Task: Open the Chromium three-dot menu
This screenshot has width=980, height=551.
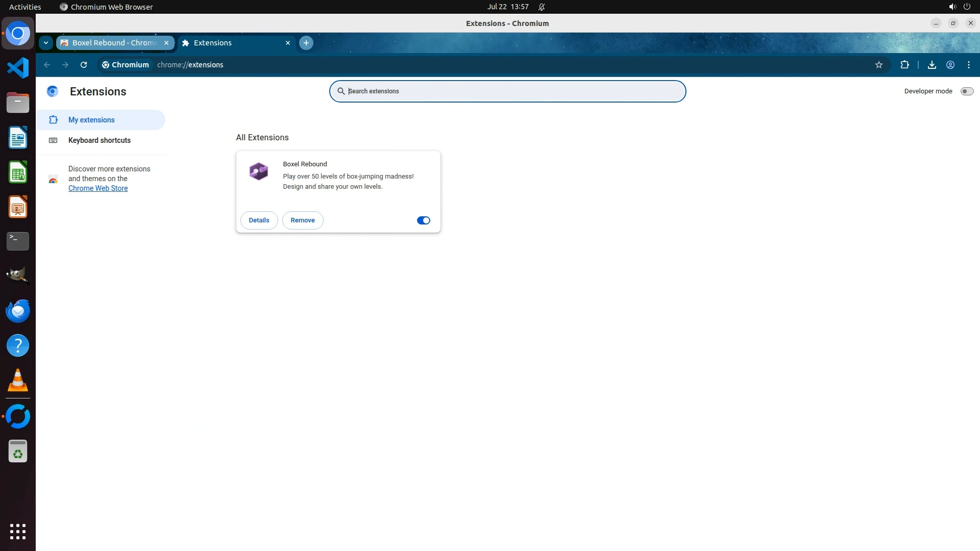Action: pos(968,65)
